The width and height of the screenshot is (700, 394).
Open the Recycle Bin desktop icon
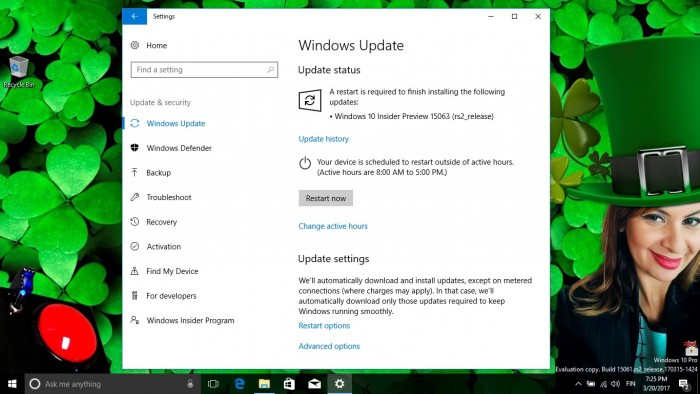(x=19, y=71)
